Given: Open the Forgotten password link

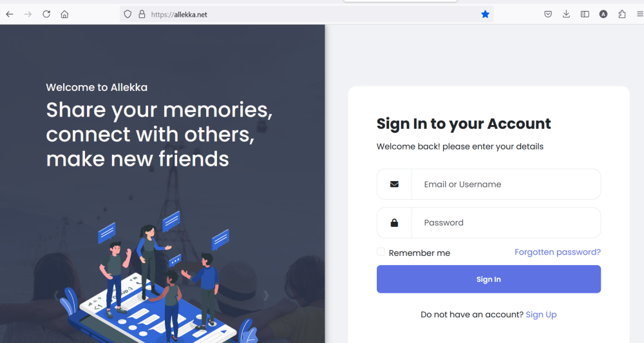Looking at the screenshot, I should [x=558, y=252].
